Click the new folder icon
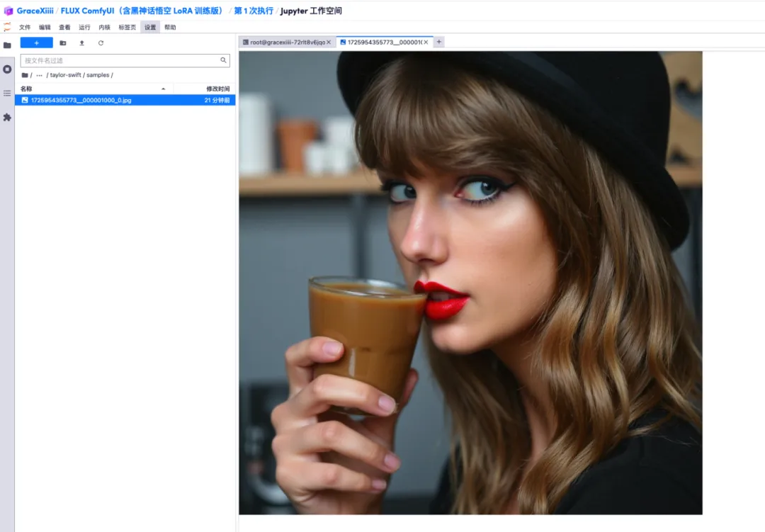 63,43
